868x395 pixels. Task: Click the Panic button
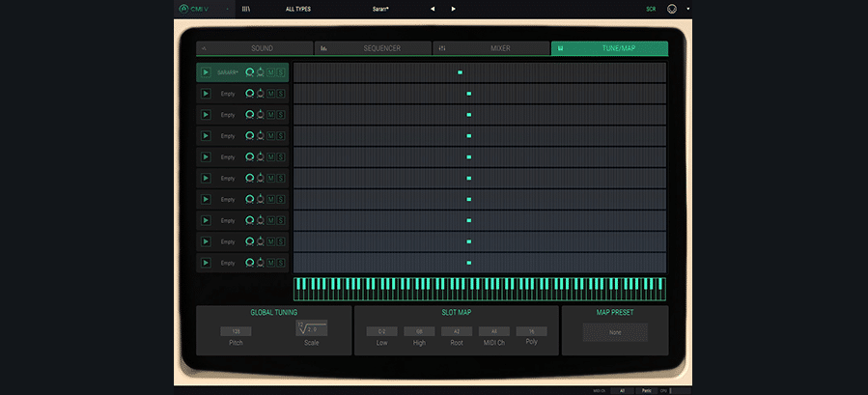pos(646,390)
